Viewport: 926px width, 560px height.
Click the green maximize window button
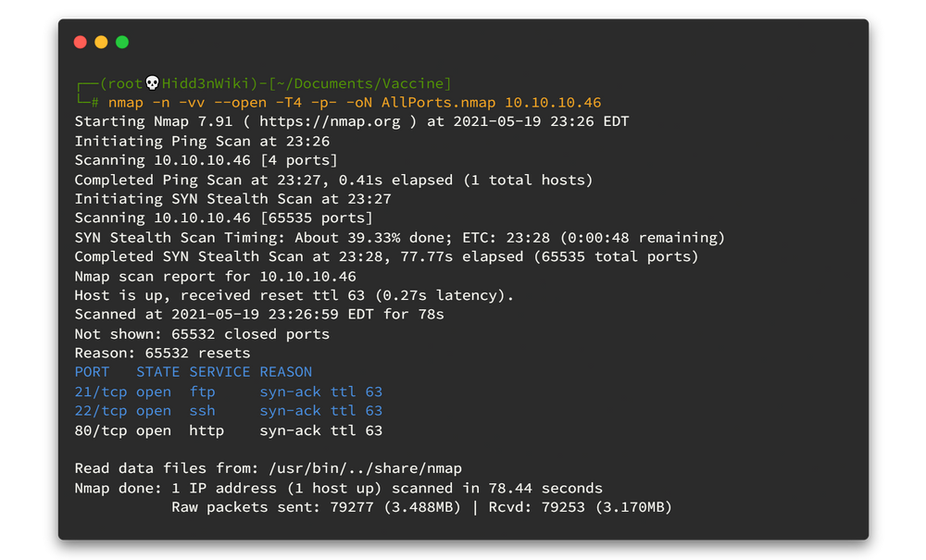(x=122, y=42)
